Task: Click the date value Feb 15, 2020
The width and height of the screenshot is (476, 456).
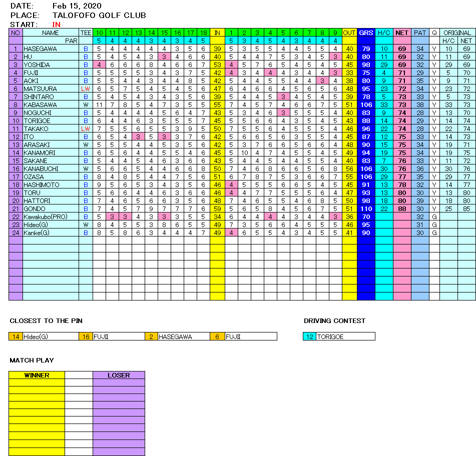Action: pos(77,6)
